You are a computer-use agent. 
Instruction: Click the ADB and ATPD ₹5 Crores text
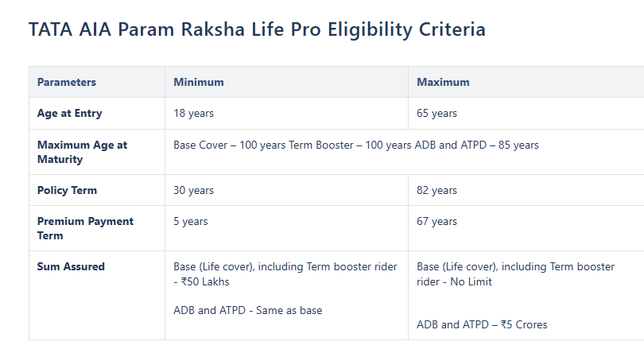tap(482, 324)
